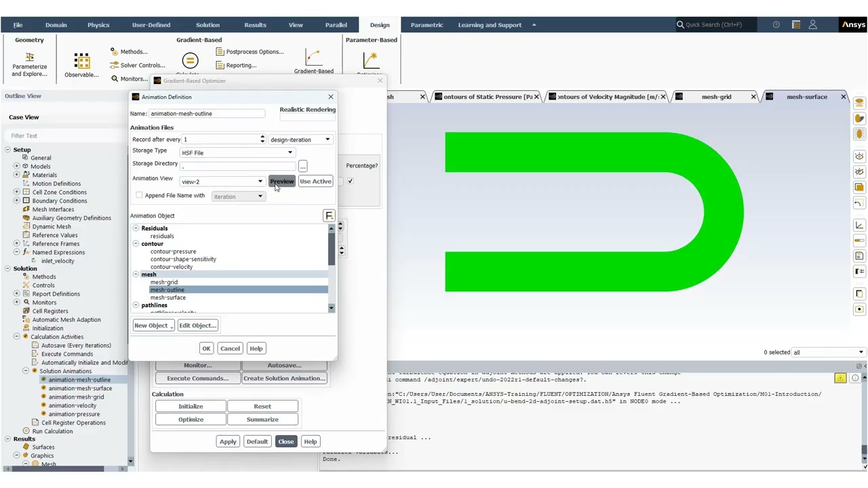Close the mesh-surface graphics tab
Image resolution: width=868 pixels, height=488 pixels.
[843, 97]
